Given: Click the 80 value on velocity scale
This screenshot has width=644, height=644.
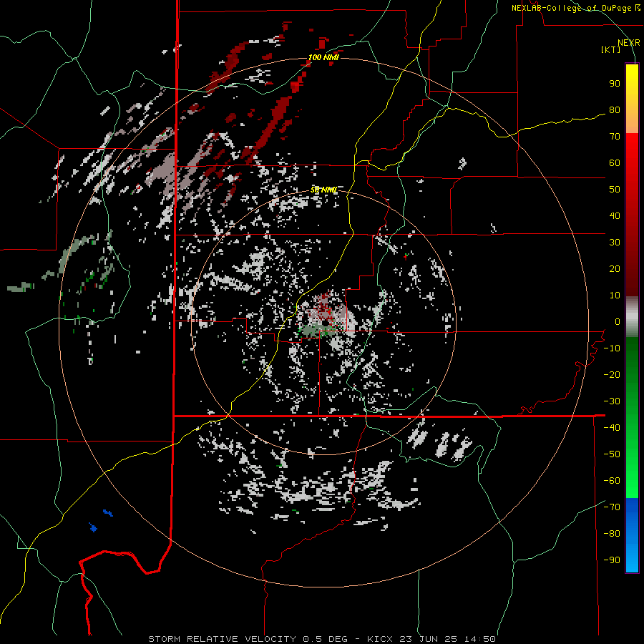Looking at the screenshot, I should pos(615,110).
